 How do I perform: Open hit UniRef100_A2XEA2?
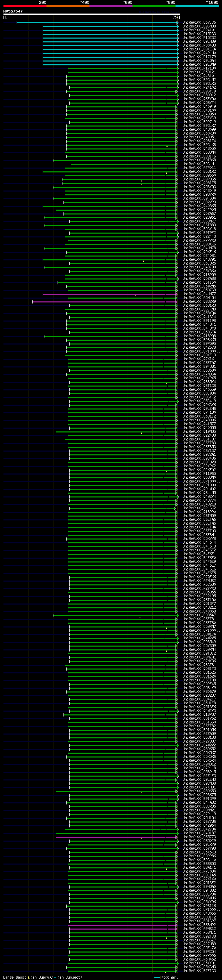[199, 470]
